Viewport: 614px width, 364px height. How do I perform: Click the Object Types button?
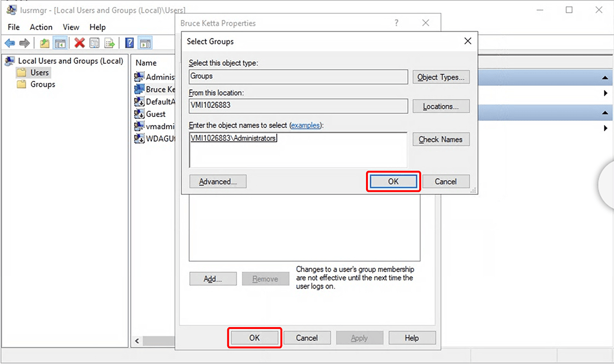pos(441,77)
